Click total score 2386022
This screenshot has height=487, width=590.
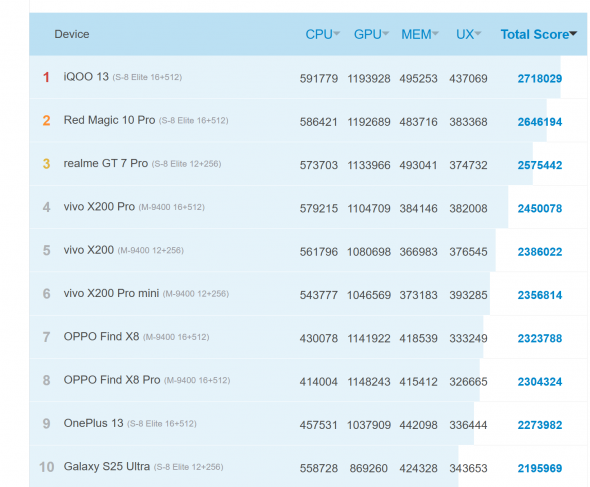[x=540, y=252]
